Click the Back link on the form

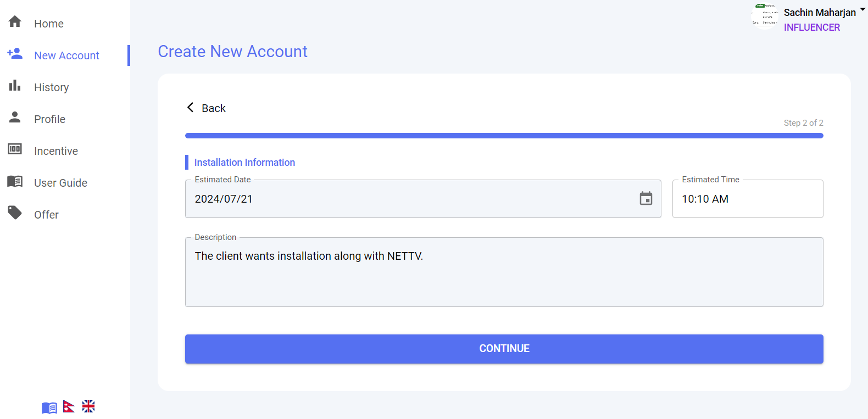coord(214,108)
